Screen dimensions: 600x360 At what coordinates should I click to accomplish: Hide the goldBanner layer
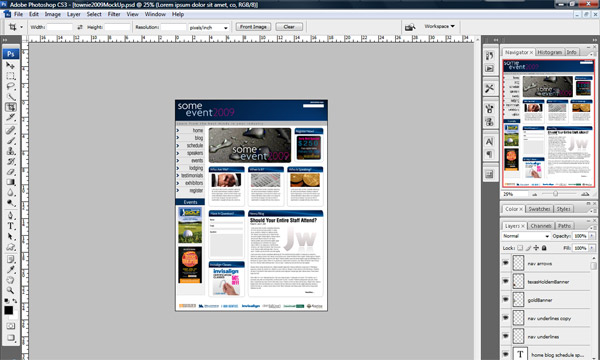505,300
